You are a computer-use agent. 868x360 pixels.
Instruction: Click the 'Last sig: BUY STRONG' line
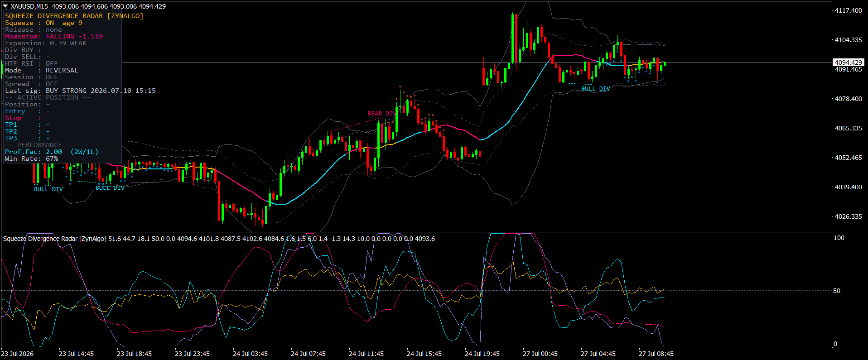click(x=80, y=91)
